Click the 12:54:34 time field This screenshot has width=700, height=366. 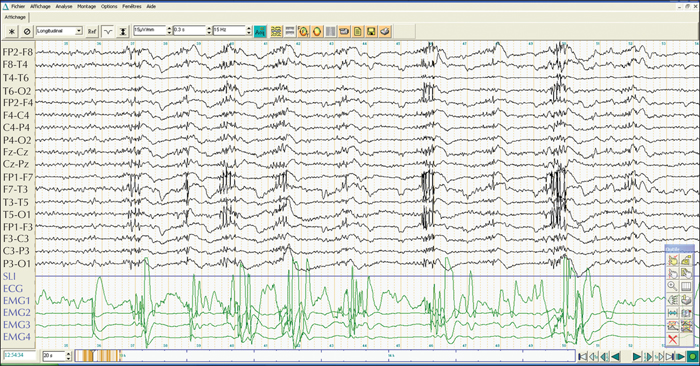pyautogui.click(x=21, y=355)
